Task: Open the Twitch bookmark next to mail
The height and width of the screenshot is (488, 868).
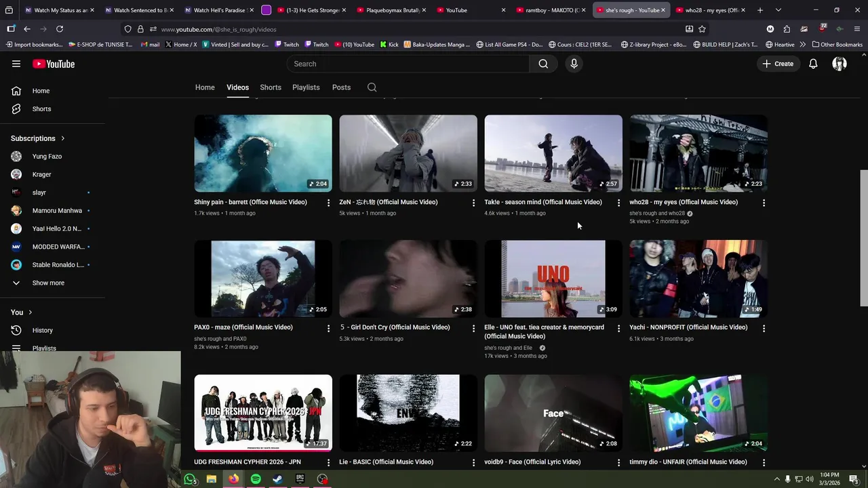Action: point(287,45)
